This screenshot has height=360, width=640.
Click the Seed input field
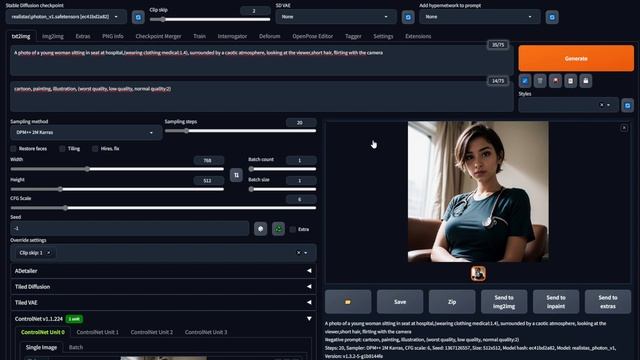pyautogui.click(x=130, y=229)
